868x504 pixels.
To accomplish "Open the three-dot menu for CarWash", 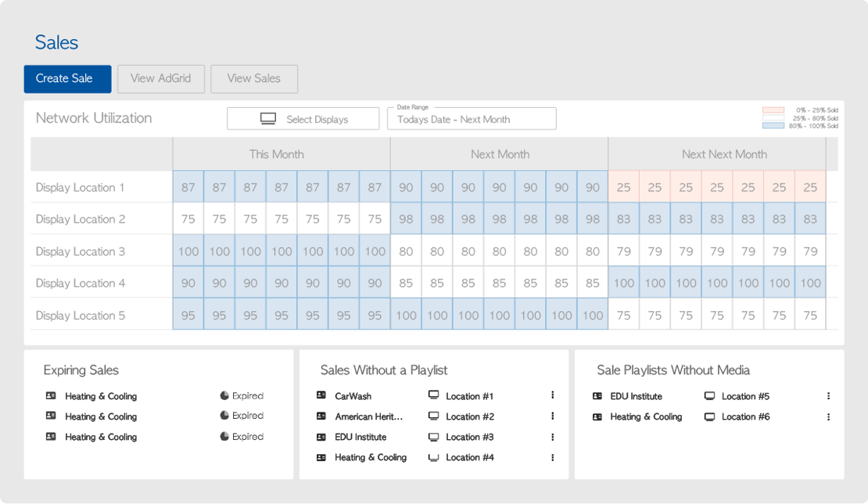I will tap(552, 396).
